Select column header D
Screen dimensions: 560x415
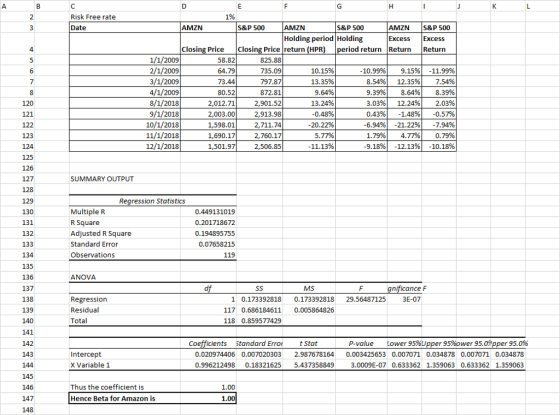coord(208,6)
